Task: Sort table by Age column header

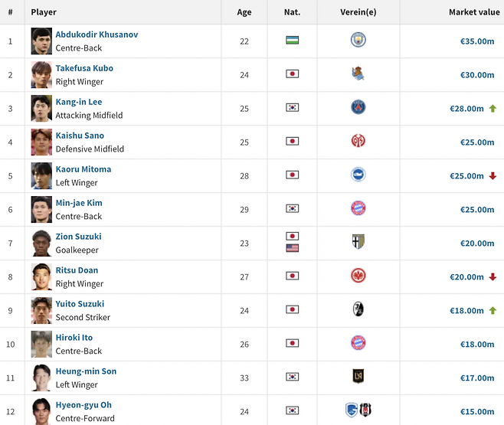Action: point(244,12)
